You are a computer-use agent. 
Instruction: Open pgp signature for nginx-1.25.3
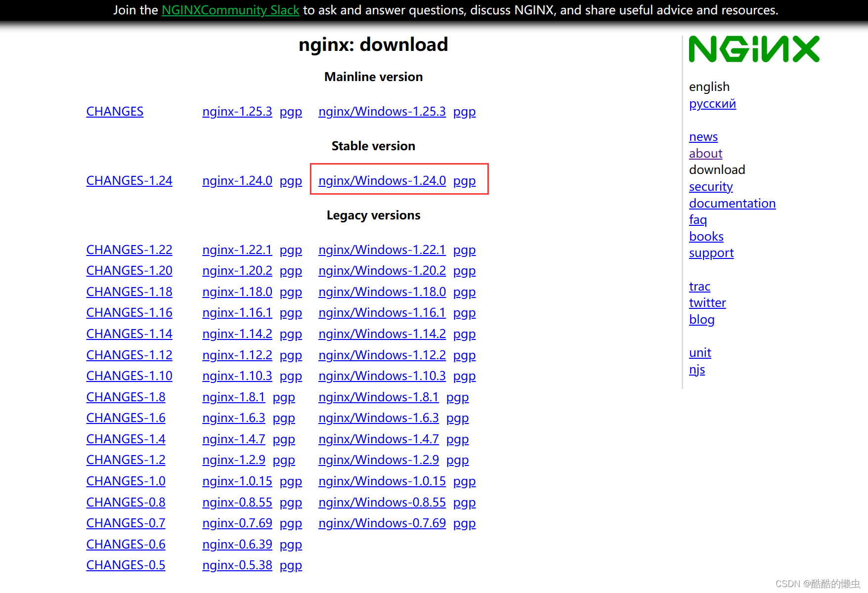click(291, 112)
